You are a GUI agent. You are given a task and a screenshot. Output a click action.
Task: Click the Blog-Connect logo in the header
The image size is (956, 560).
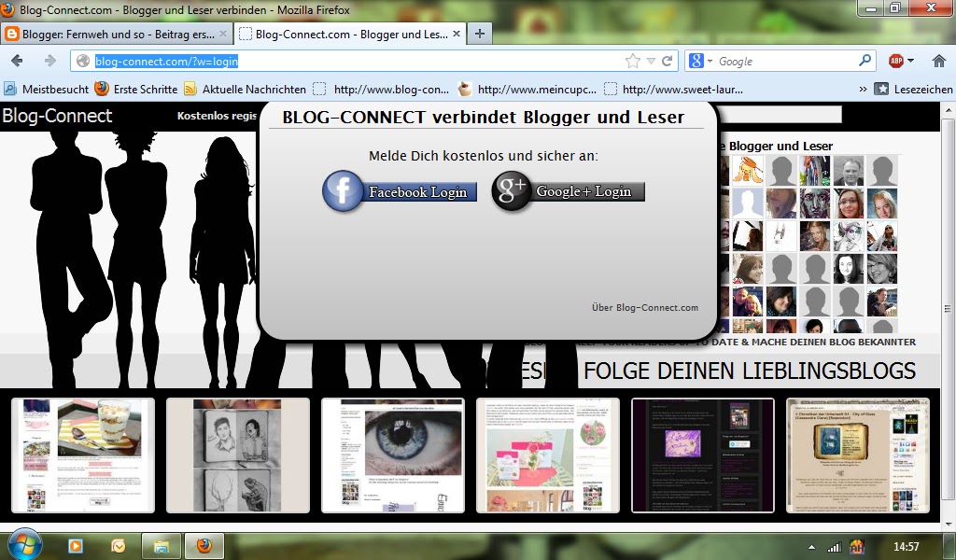tap(57, 115)
